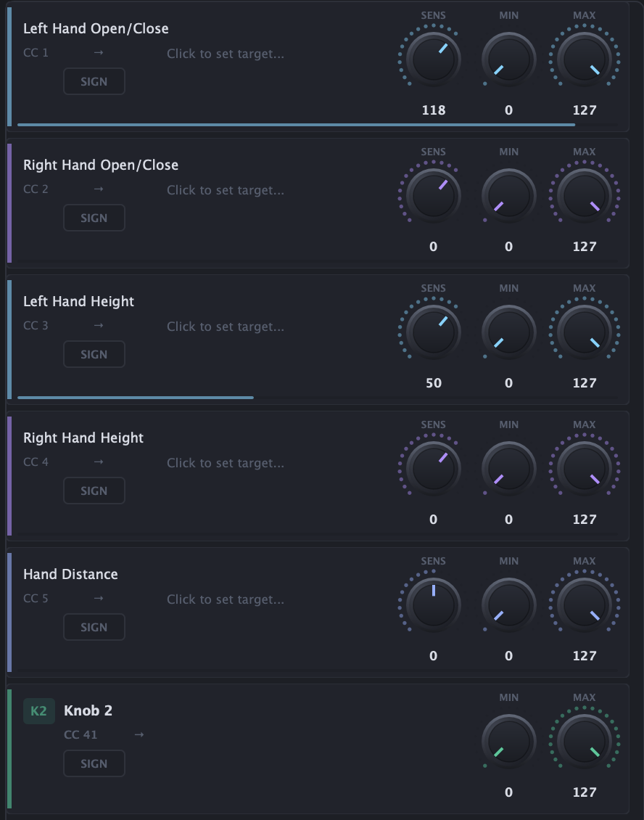The width and height of the screenshot is (644, 820).
Task: Click the MIN knob for Knob 2
Action: (x=508, y=742)
